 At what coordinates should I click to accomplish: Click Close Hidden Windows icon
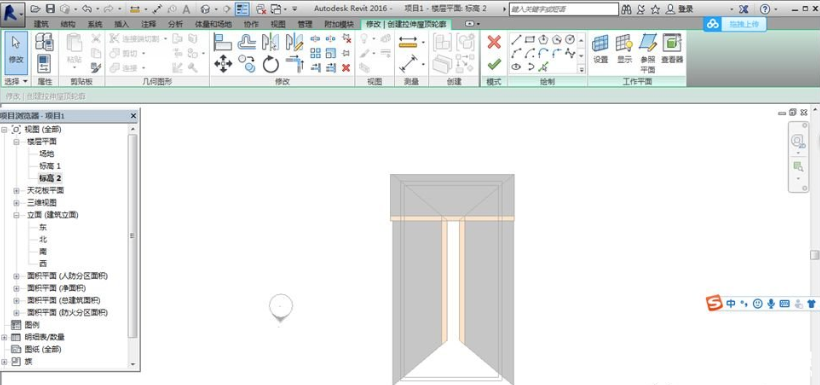[x=260, y=9]
